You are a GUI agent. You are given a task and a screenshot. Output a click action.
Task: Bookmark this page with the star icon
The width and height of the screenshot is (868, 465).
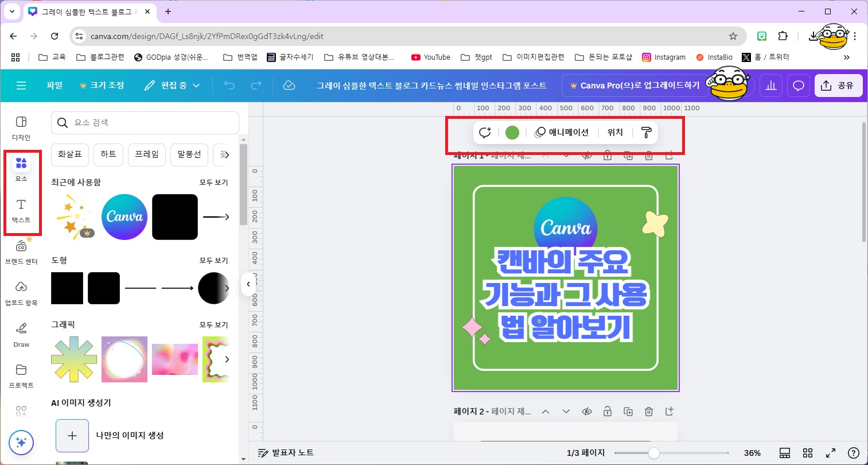[x=733, y=36]
